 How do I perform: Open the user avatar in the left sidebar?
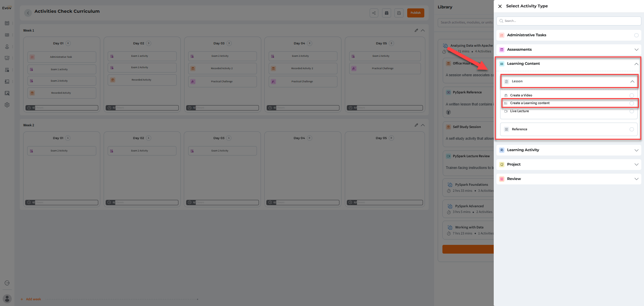tap(7, 299)
